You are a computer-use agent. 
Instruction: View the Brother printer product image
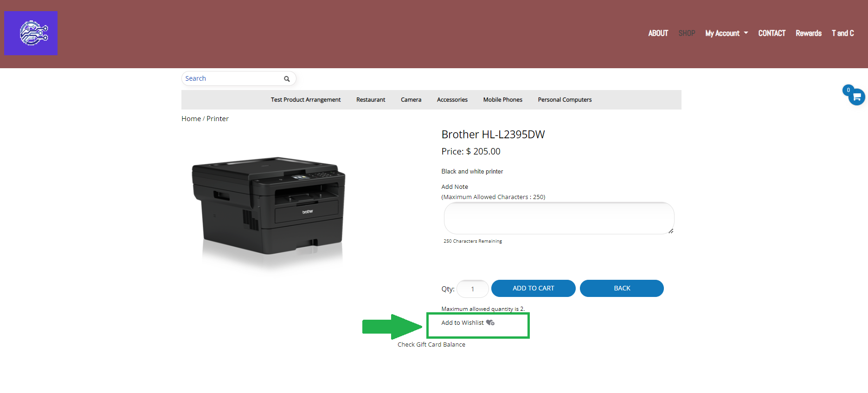coord(268,206)
